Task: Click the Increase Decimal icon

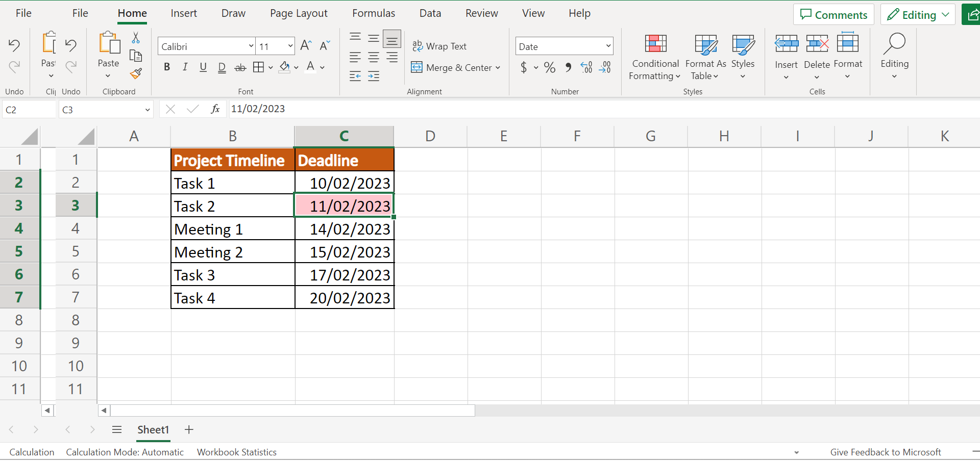Action: [x=586, y=67]
